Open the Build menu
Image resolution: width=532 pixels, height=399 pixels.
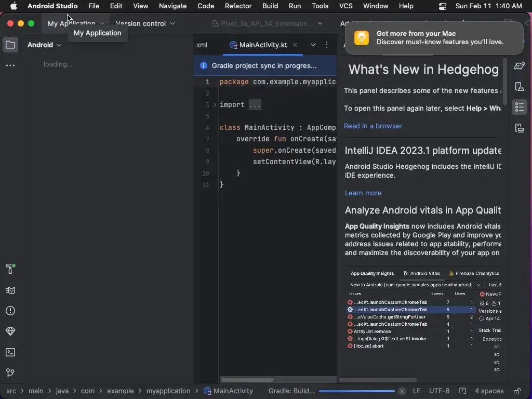coord(270,6)
